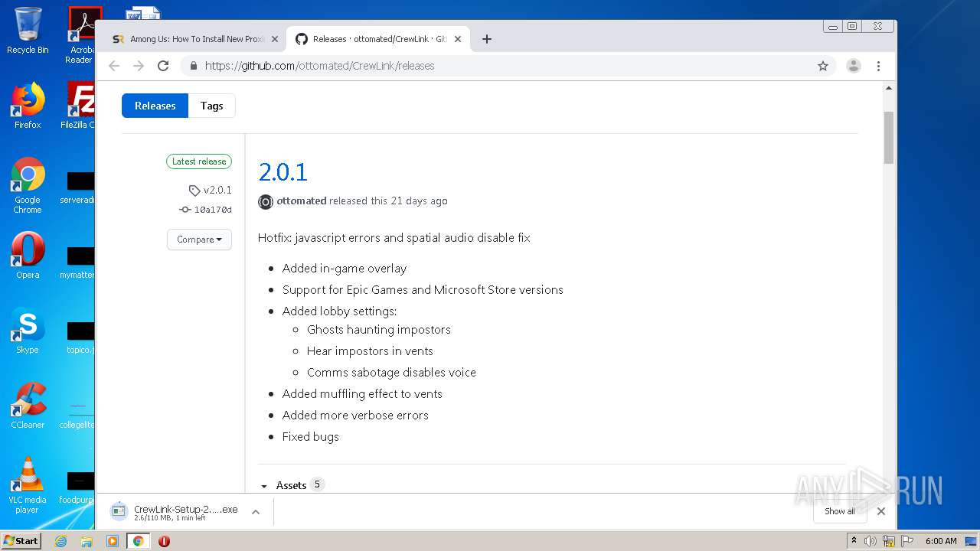Viewport: 980px width, 551px height.
Task: Open the Windows Start menu
Action: 21,540
